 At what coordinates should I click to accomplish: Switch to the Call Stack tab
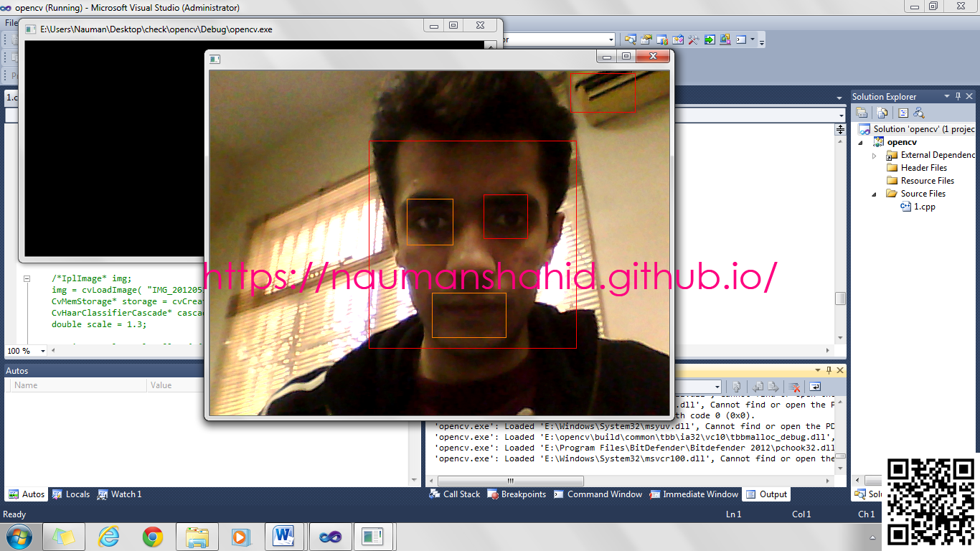click(x=455, y=494)
